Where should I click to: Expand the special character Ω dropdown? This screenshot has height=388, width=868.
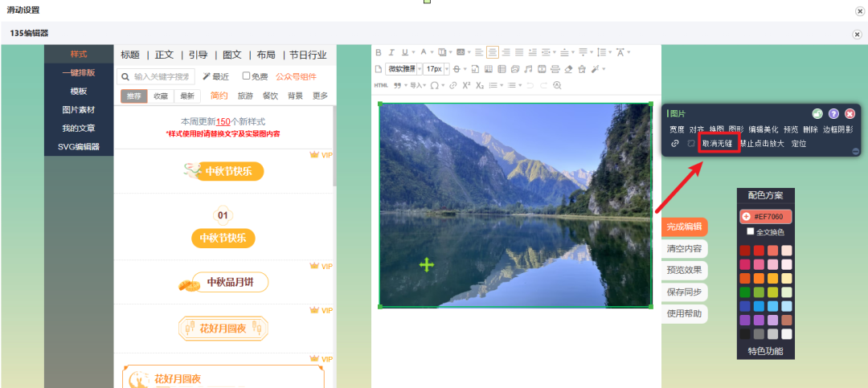pos(443,85)
